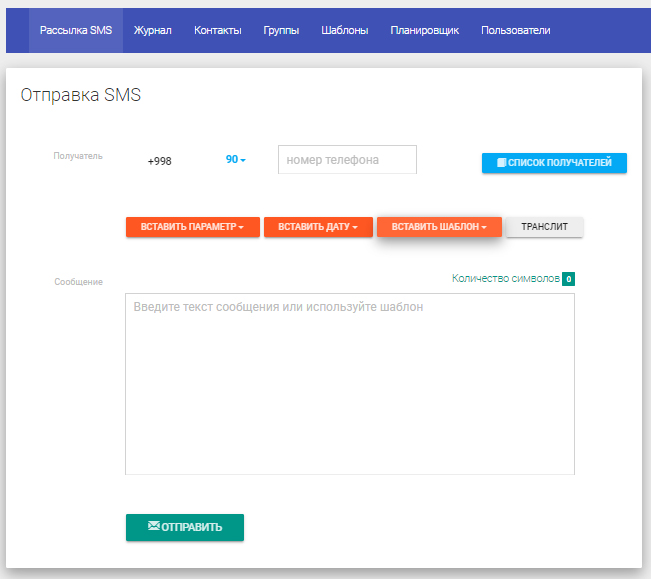651x579 pixels.
Task: Open the Вставить шаблон dropdown
Action: coord(439,227)
